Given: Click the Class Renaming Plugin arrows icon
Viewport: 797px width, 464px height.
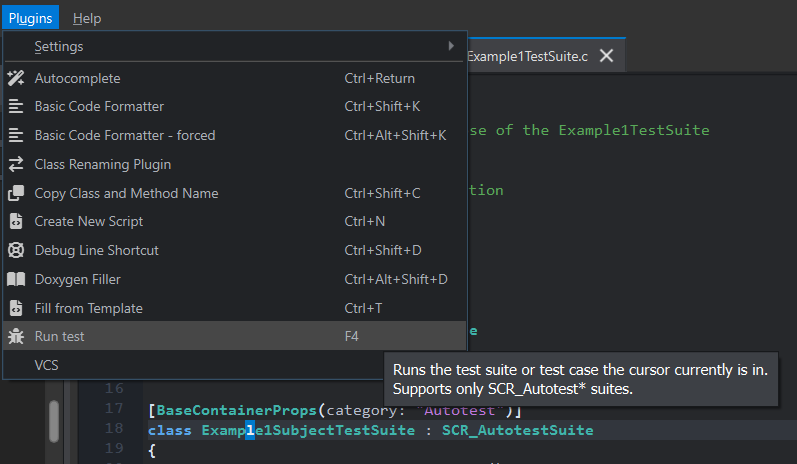Looking at the screenshot, I should coord(16,164).
